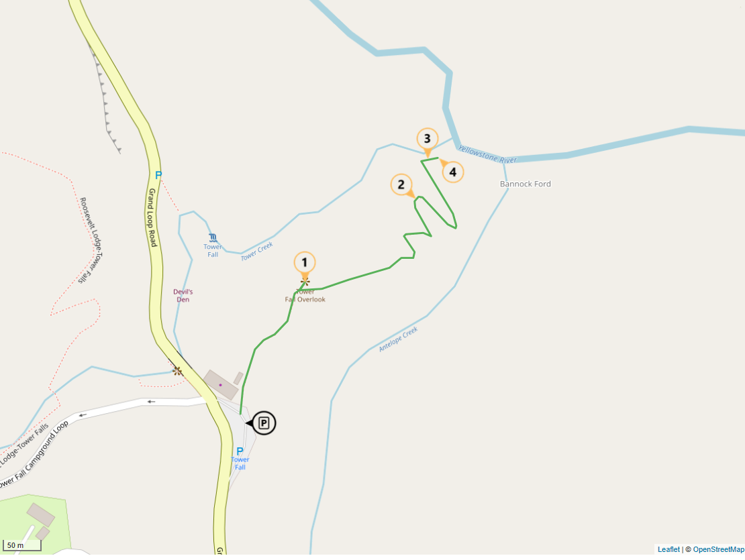The image size is (745, 560).
Task: Open the Leaflet attribution link
Action: 668,549
